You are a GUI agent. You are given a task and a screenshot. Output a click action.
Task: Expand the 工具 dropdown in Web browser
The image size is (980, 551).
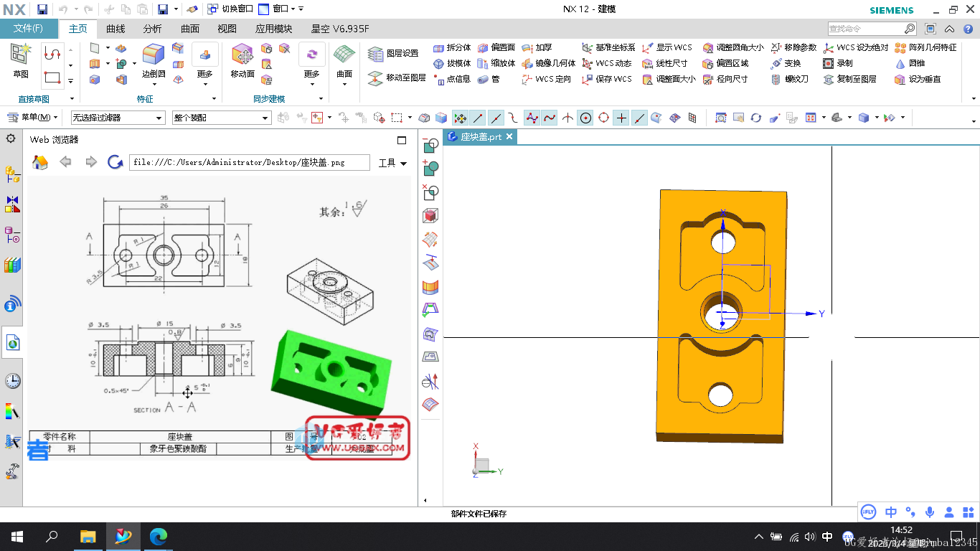(392, 163)
